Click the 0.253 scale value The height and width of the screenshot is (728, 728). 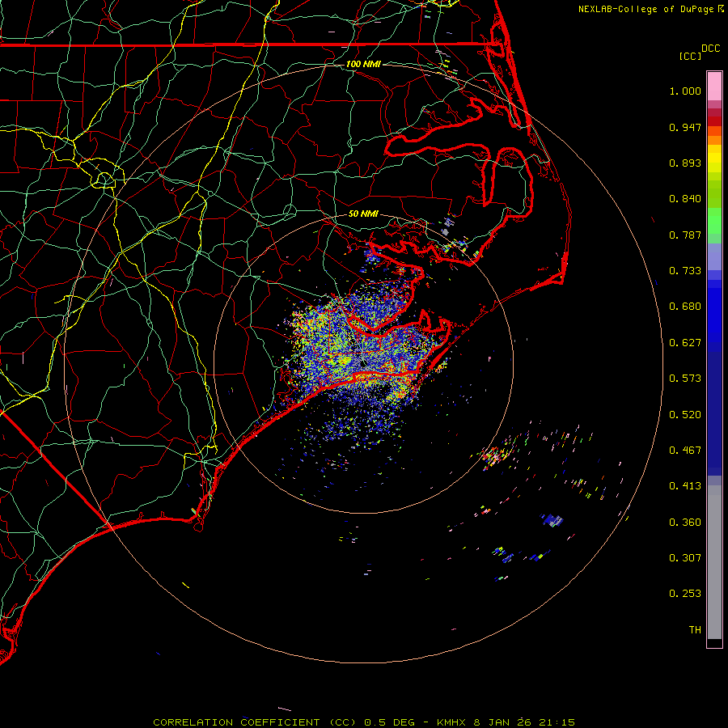(685, 594)
